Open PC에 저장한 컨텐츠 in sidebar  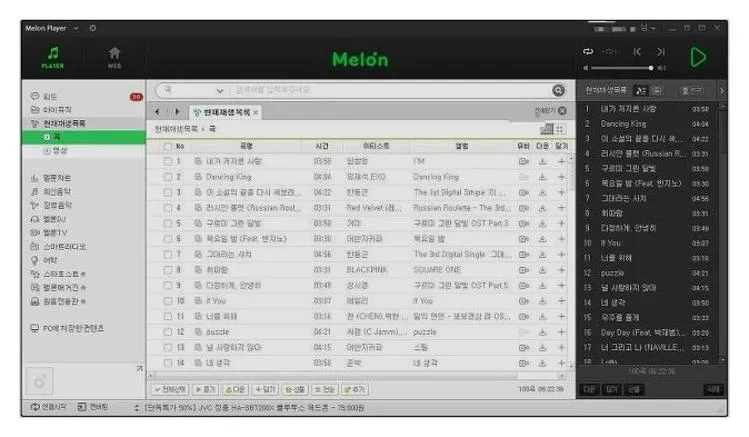(x=67, y=329)
